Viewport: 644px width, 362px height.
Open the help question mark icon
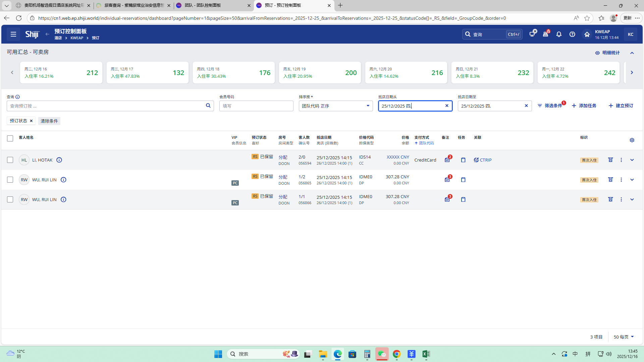tap(572, 34)
